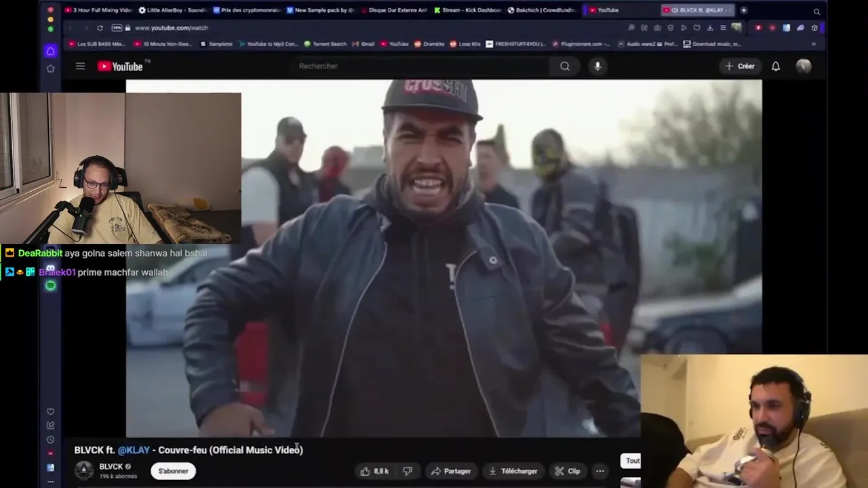Viewport: 868px width, 488px height.
Task: Open a new tab with plus button
Action: click(x=744, y=10)
